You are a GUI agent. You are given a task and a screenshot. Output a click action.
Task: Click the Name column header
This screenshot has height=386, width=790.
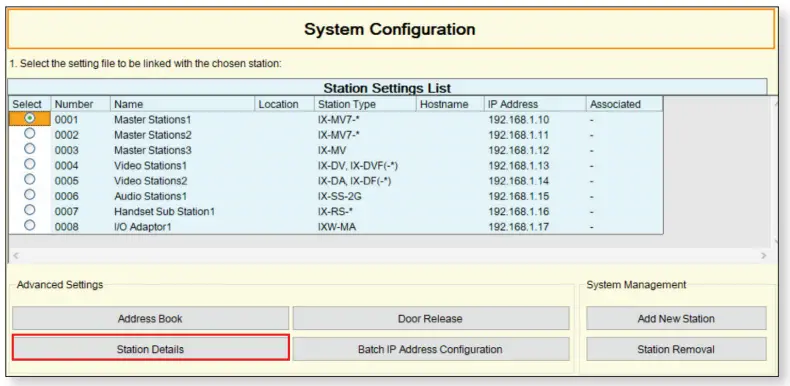pyautogui.click(x=182, y=104)
